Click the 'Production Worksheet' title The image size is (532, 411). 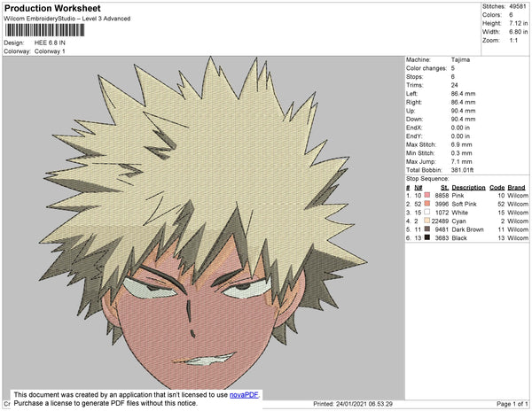52,8
